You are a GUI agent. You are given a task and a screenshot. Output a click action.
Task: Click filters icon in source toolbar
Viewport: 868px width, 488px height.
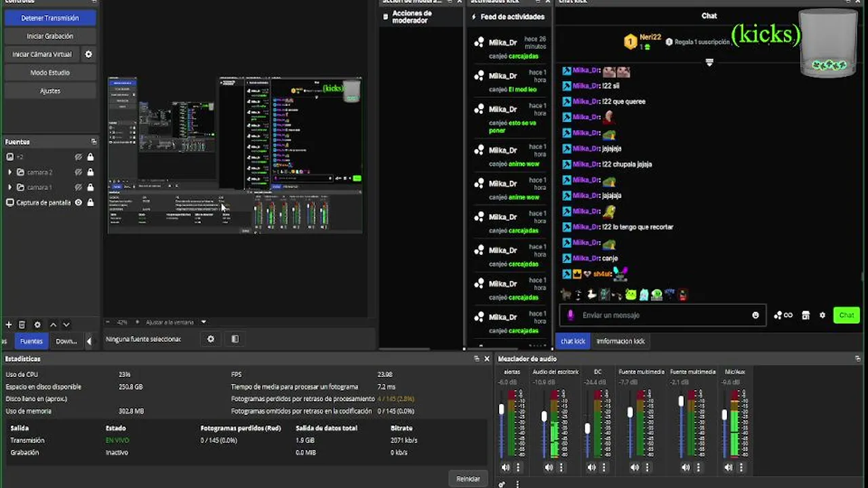(x=235, y=339)
